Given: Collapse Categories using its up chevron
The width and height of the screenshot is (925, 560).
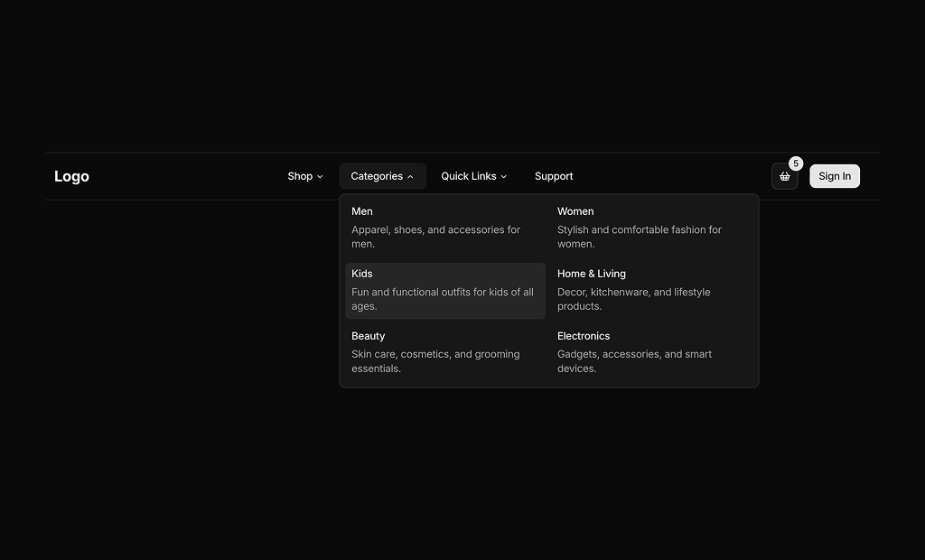Looking at the screenshot, I should [x=410, y=177].
